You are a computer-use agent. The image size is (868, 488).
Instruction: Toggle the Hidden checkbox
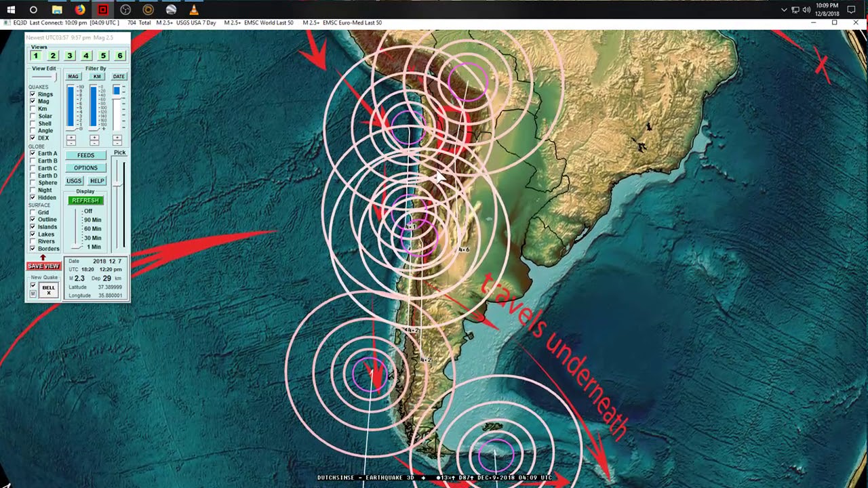click(33, 197)
